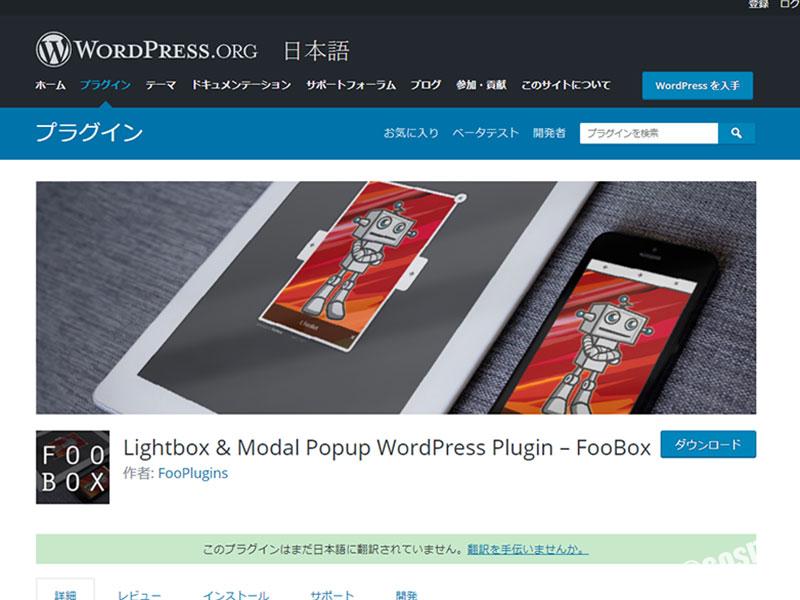
Task: Open the ホーム menu item
Action: point(51,85)
